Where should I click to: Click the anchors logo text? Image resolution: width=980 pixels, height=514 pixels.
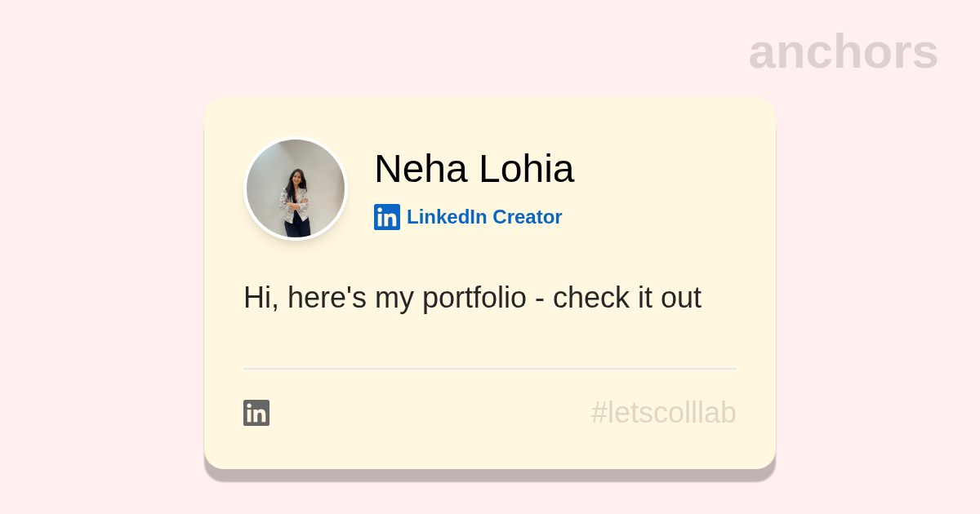pos(843,51)
